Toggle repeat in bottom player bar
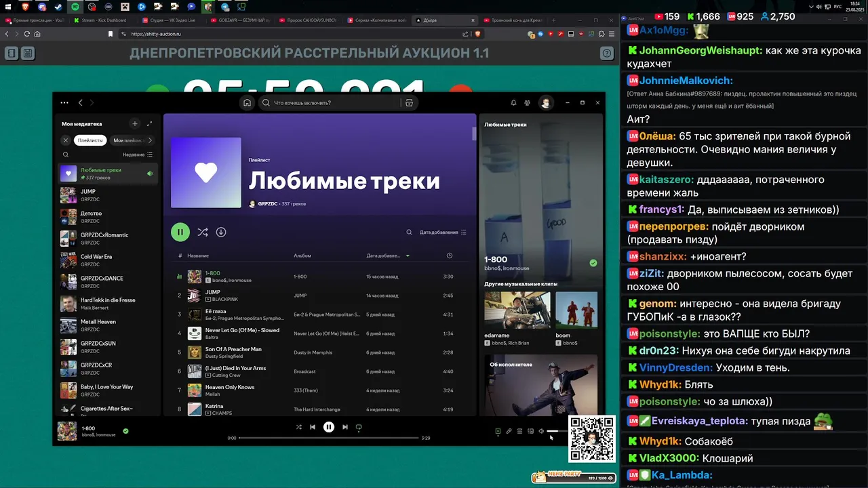The image size is (868, 488). (359, 427)
